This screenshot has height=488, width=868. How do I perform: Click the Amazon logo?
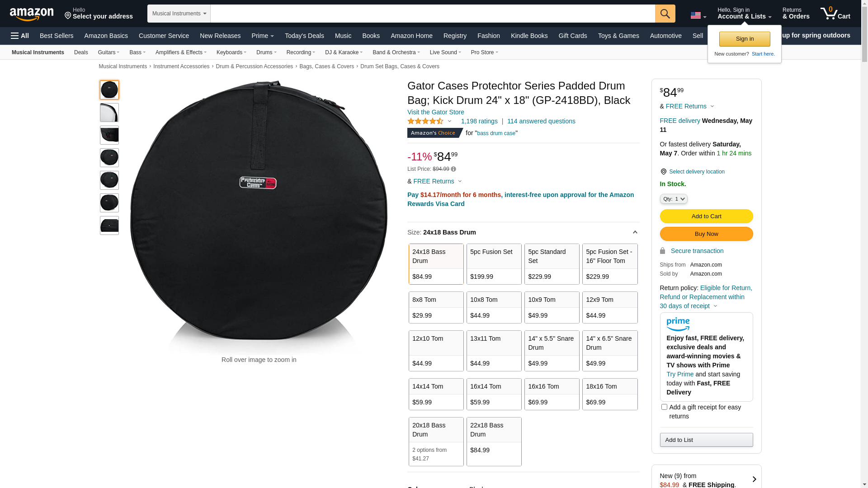[32, 14]
